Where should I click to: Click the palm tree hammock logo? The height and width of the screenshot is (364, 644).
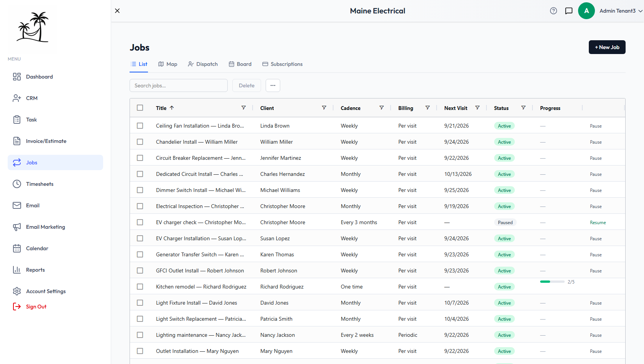(33, 27)
